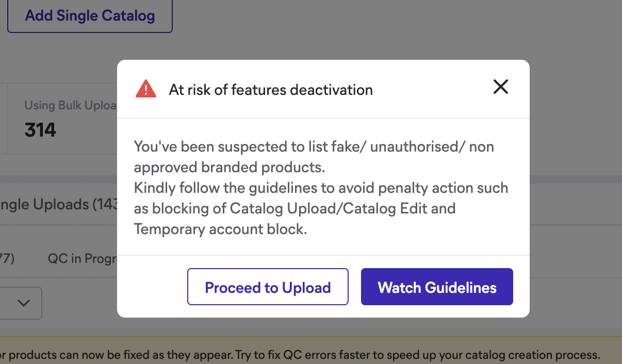Viewport: 622px width, 364px height.
Task: Click the Using Bulk Upload label
Action: (70, 105)
